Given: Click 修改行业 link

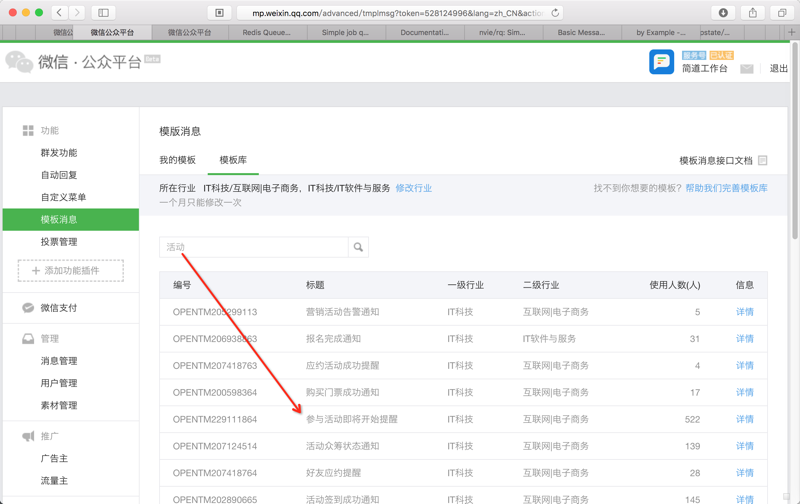Looking at the screenshot, I should coord(414,188).
